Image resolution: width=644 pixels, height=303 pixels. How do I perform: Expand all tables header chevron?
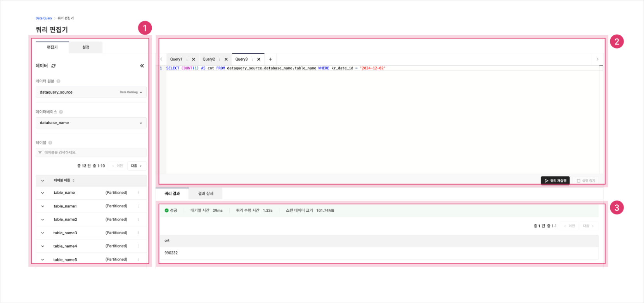coord(43,181)
